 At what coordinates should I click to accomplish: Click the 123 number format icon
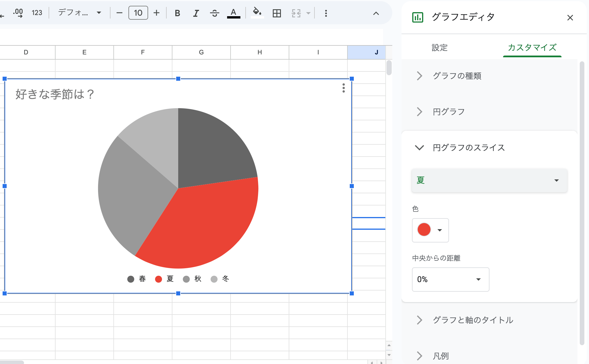click(37, 13)
